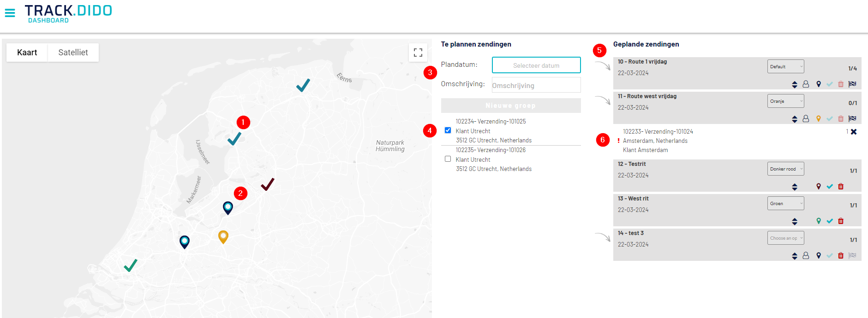Uncheck shipment 102234 Verzending-101025
868x318 pixels.
448,130
